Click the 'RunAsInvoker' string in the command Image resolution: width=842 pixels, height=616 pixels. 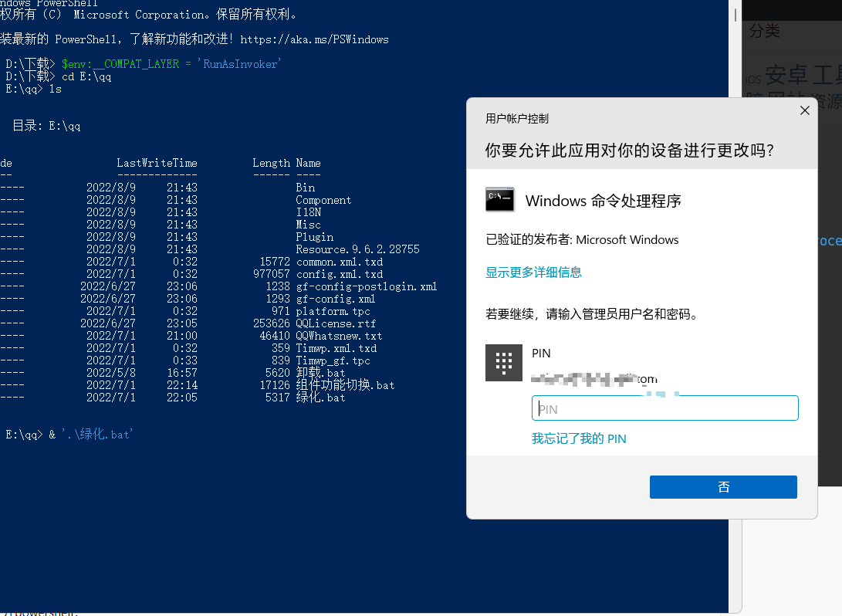(x=240, y=64)
